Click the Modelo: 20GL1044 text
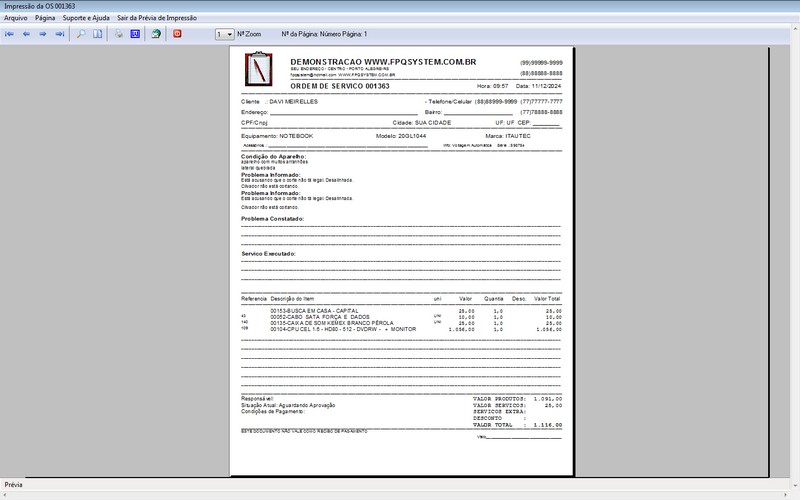Viewport: 800px width, 500px height. [x=401, y=136]
